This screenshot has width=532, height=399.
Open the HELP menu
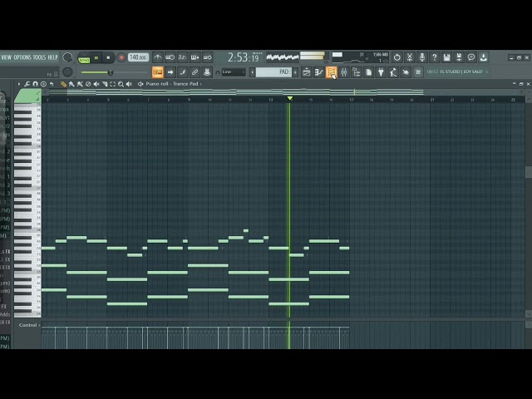coord(52,57)
